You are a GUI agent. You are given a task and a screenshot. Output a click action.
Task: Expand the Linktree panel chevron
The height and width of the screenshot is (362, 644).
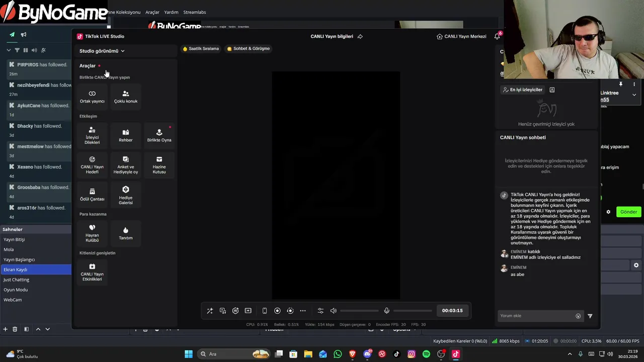point(634,95)
